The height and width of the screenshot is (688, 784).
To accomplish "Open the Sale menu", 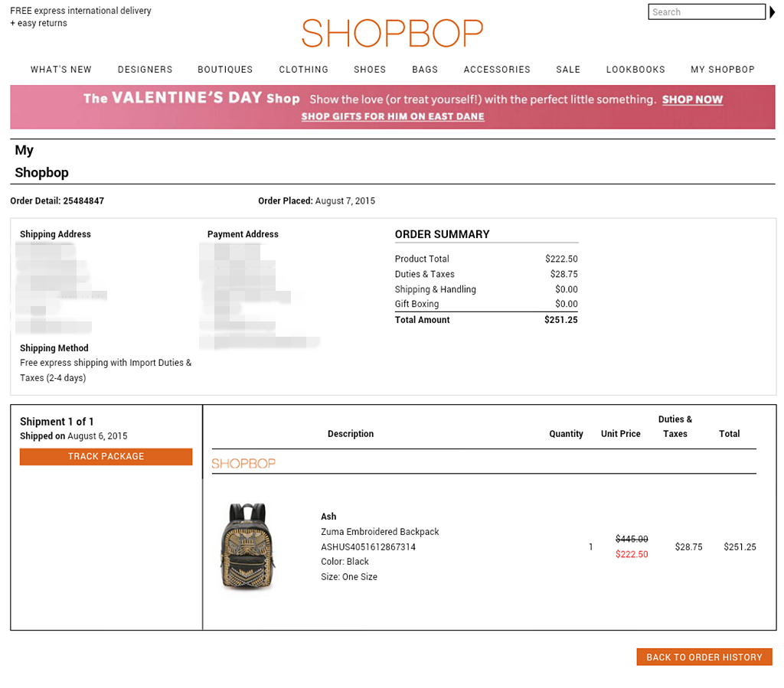I will 568,70.
